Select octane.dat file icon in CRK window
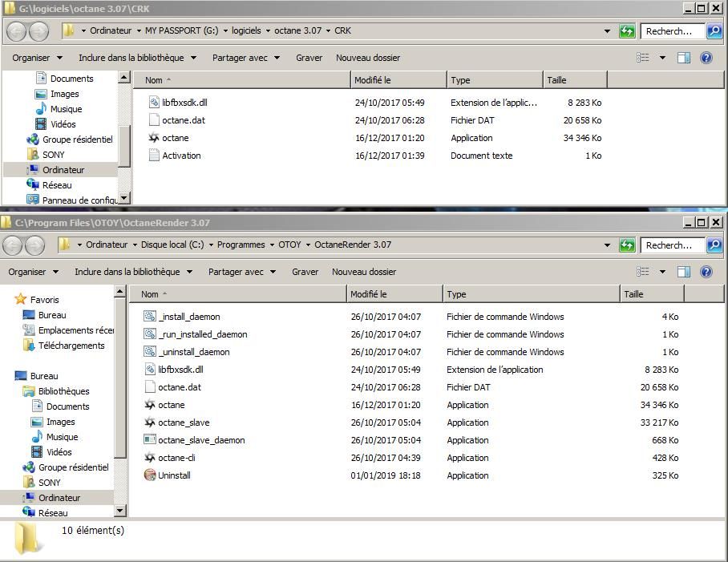Screen dimensions: 728x562 pyautogui.click(x=154, y=120)
